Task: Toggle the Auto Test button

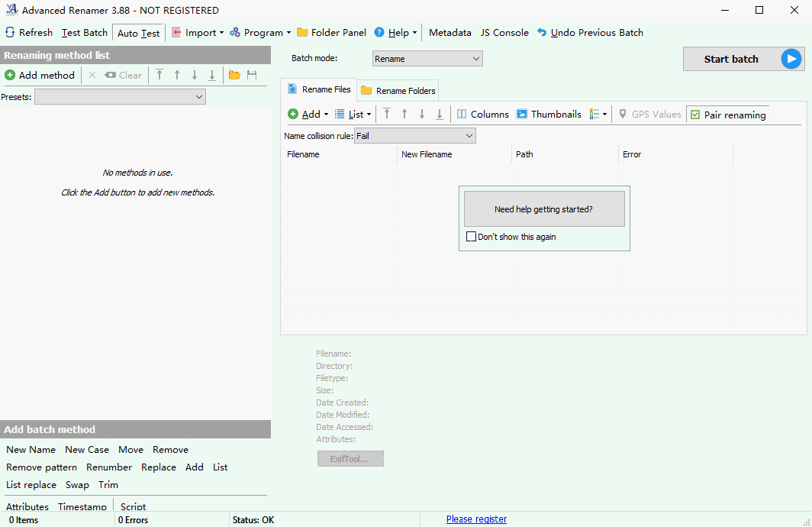Action: (138, 33)
